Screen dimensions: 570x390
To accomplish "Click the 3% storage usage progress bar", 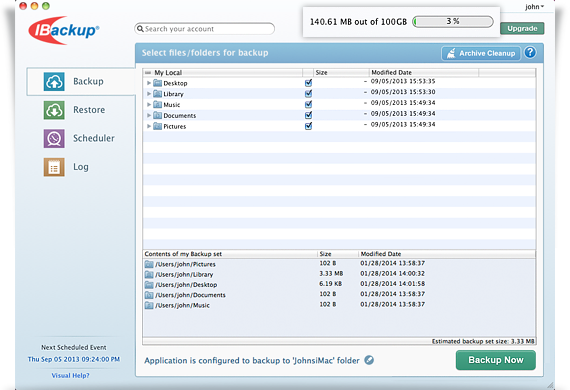I will (x=453, y=21).
